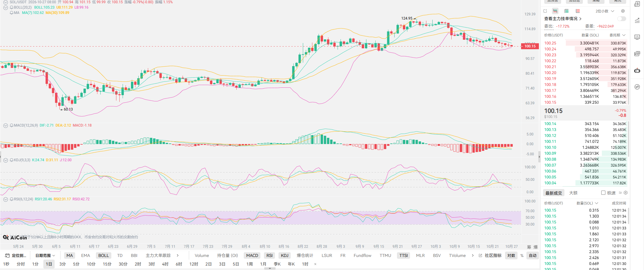Click the 自动 auto scale button
644x270 pixels.
click(533, 255)
